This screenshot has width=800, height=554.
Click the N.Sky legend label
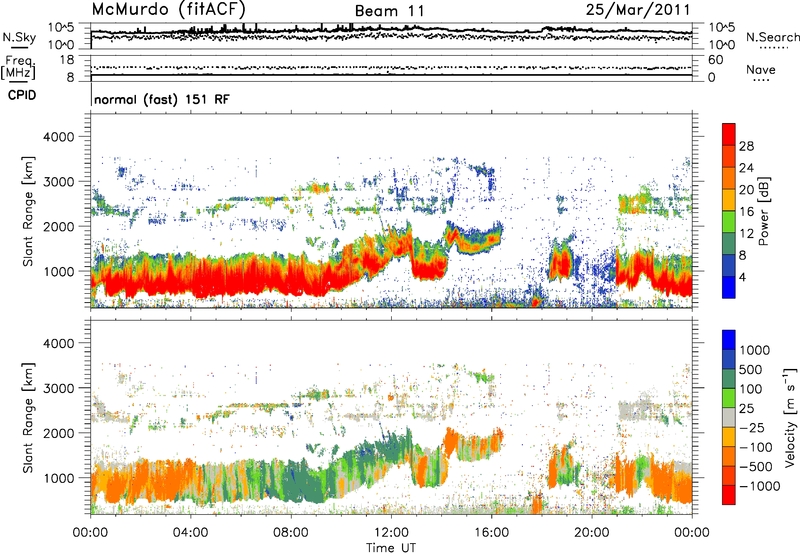tap(19, 37)
